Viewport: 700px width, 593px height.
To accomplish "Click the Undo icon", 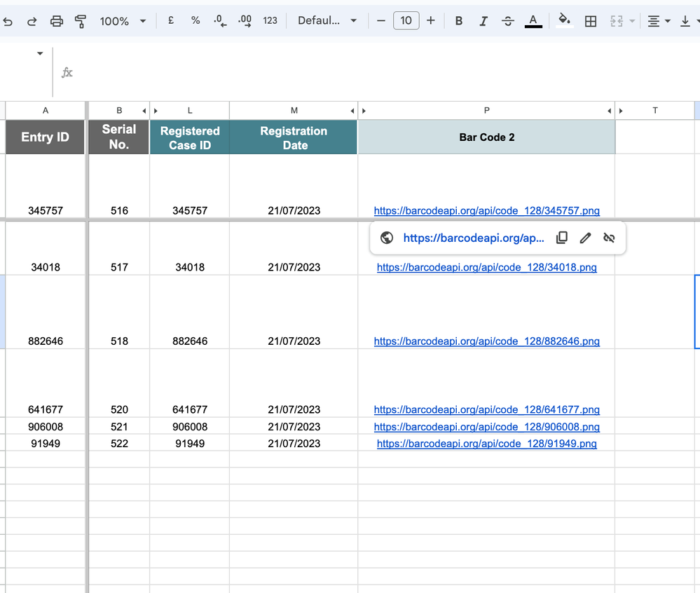I will click(8, 21).
